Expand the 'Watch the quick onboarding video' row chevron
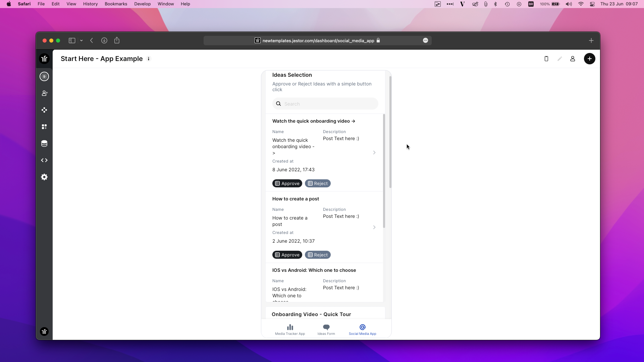 (374, 153)
